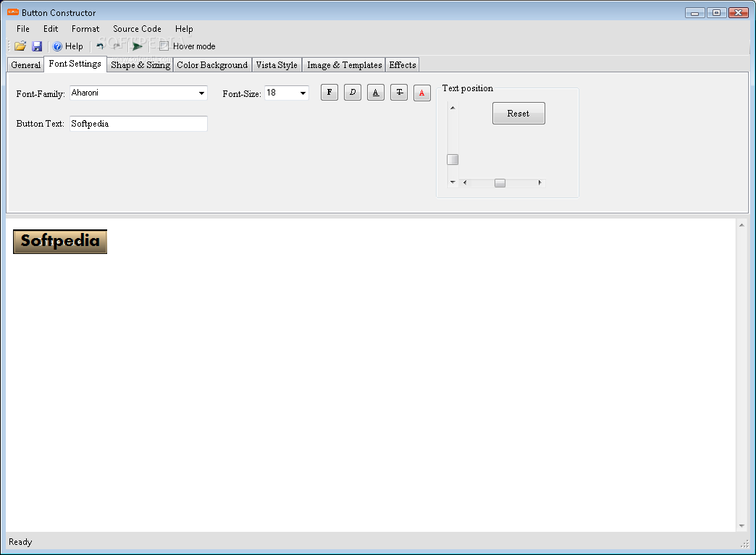Toggle bold font style button
Image resolution: width=756 pixels, height=555 pixels.
coord(329,93)
